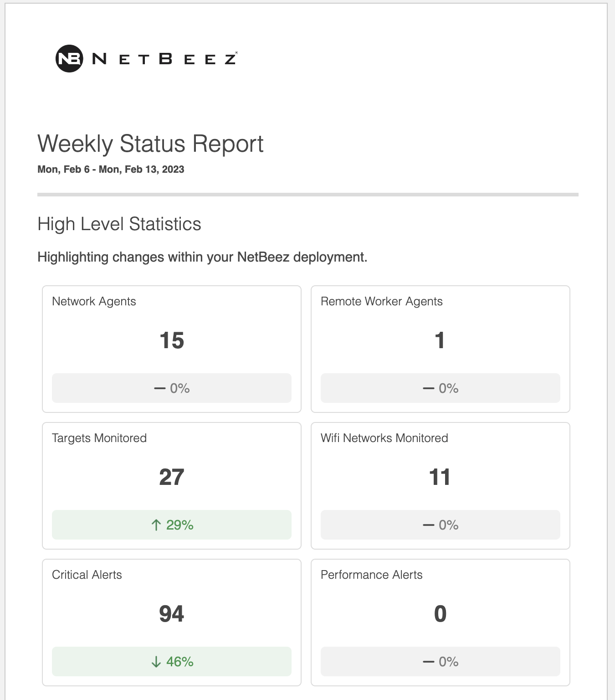The height and width of the screenshot is (700, 615).
Task: Click the Remote Worker Agents count 1
Action: coord(440,340)
